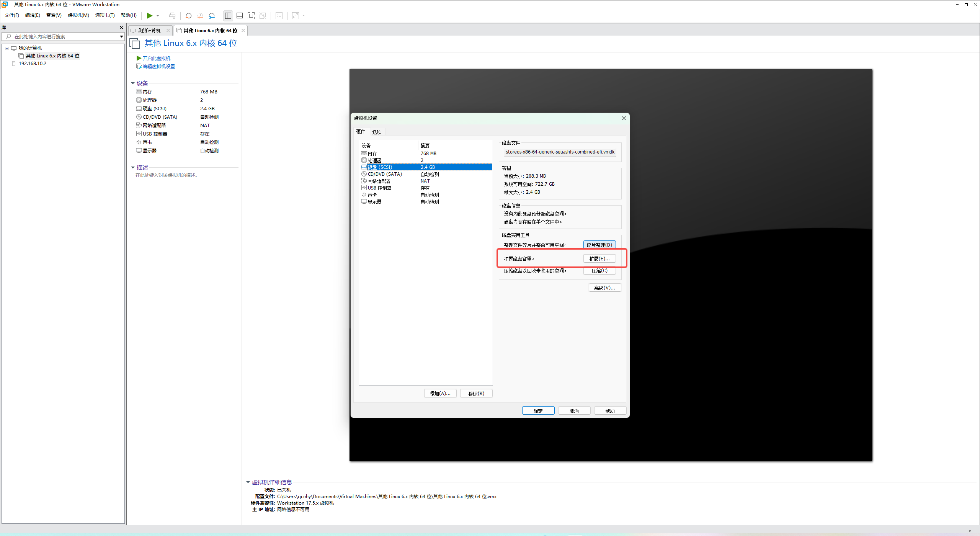Close the 我的计算机 tab
Image resolution: width=980 pixels, height=536 pixels.
click(168, 31)
